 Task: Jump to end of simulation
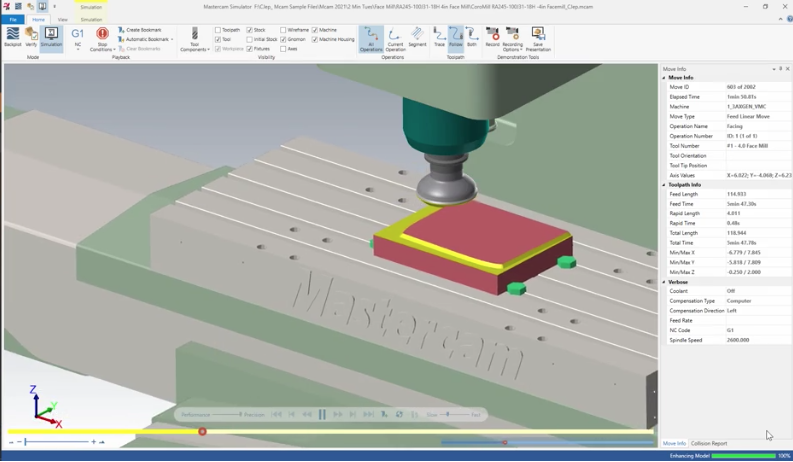pyautogui.click(x=369, y=414)
